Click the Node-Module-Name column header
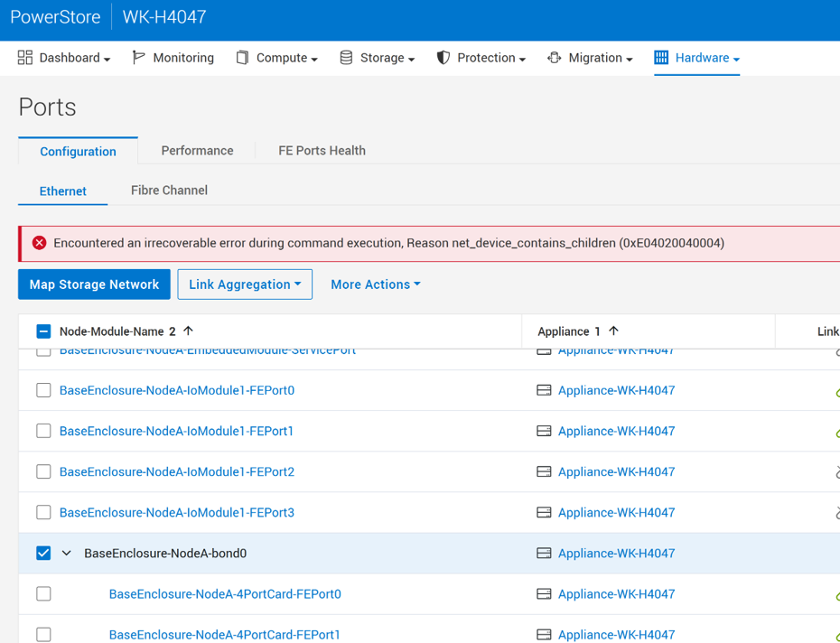 tap(111, 331)
